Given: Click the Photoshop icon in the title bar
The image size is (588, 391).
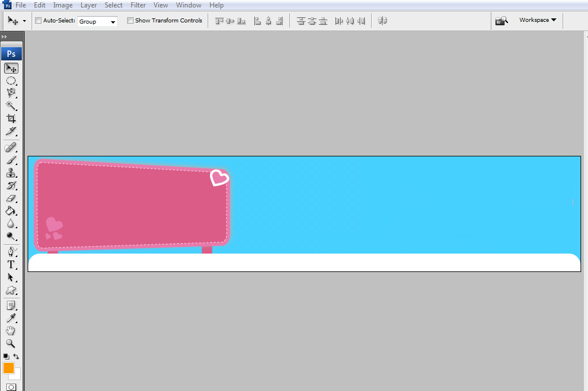Looking at the screenshot, I should (7, 5).
